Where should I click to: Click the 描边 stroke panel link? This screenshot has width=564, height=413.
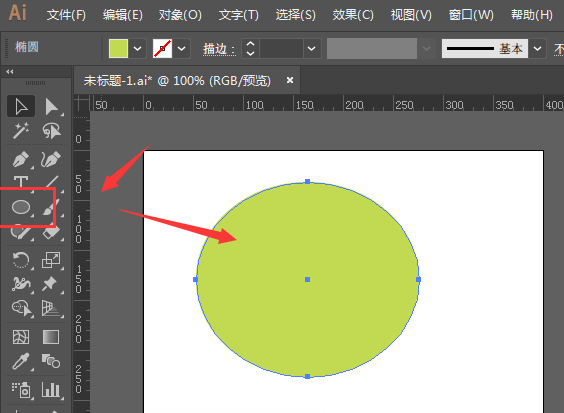(219, 49)
